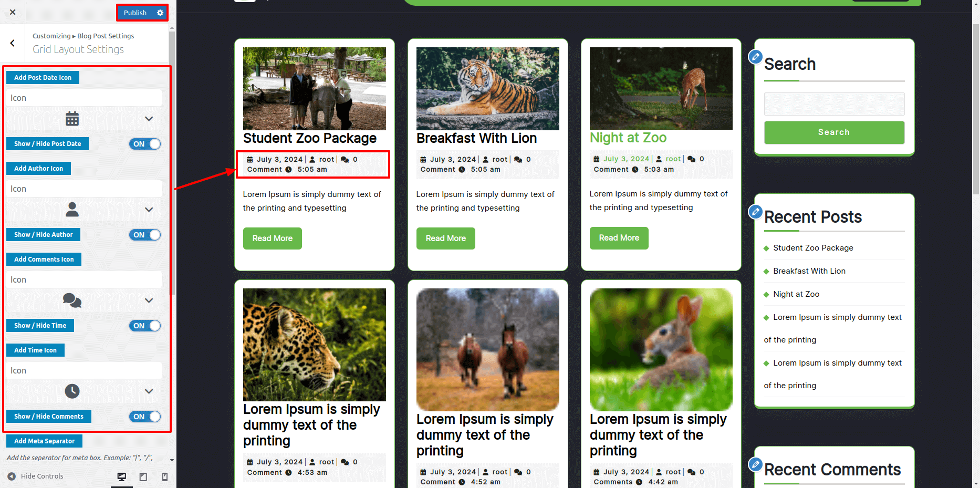Turn off the Show / Hide Time switch
This screenshot has height=488, width=980.
pos(145,326)
